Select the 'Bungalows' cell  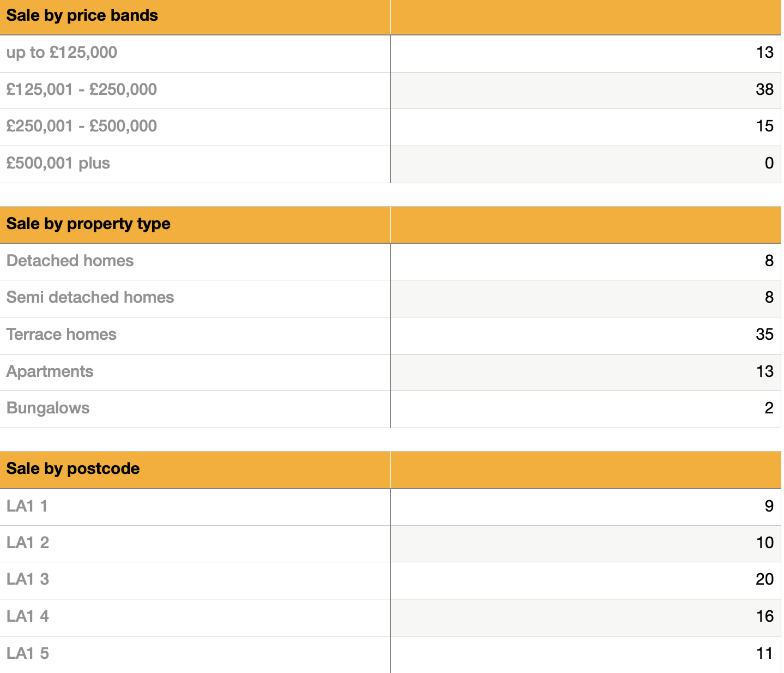[x=48, y=408]
